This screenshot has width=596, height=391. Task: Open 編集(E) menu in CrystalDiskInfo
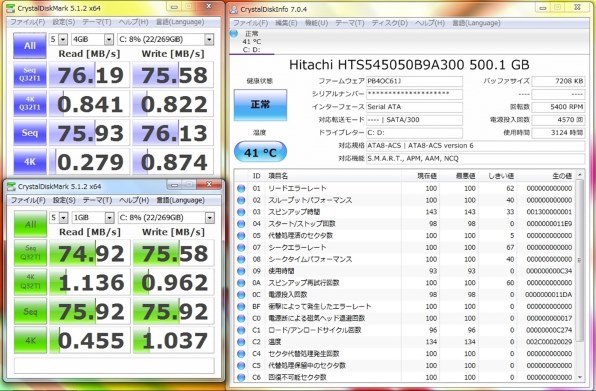click(x=286, y=23)
